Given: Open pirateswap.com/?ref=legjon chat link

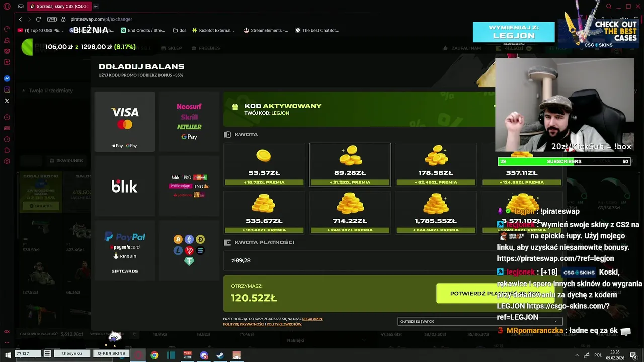Looking at the screenshot, I should 555,259.
